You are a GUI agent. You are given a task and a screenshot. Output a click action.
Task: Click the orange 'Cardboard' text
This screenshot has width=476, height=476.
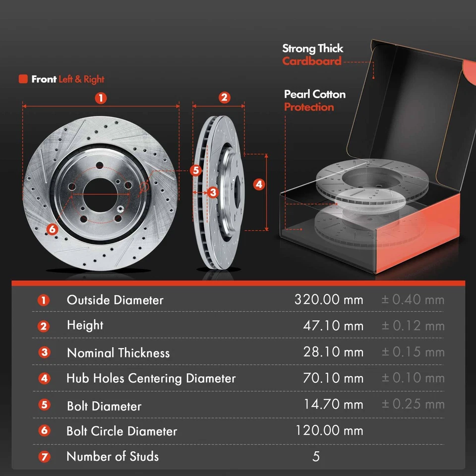312,61
